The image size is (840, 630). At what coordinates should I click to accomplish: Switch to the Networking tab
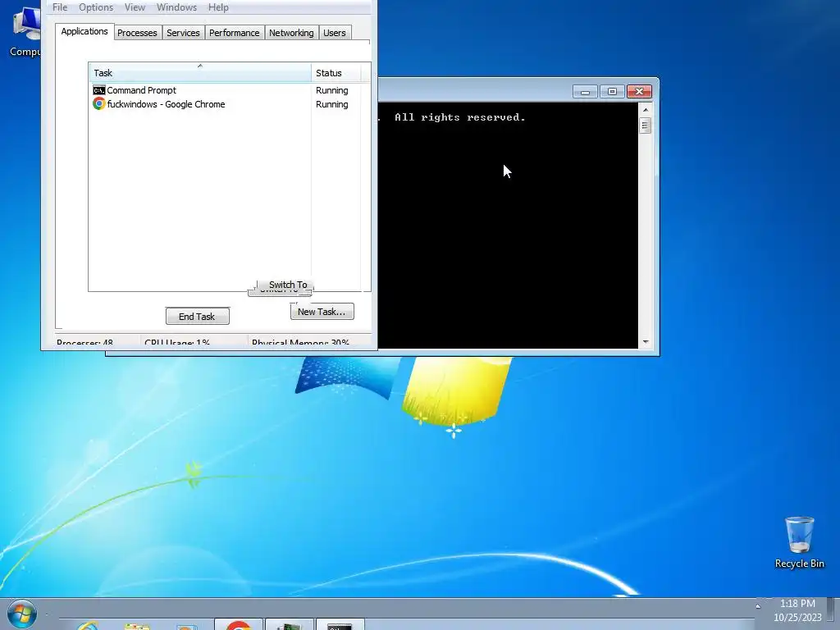click(x=291, y=33)
